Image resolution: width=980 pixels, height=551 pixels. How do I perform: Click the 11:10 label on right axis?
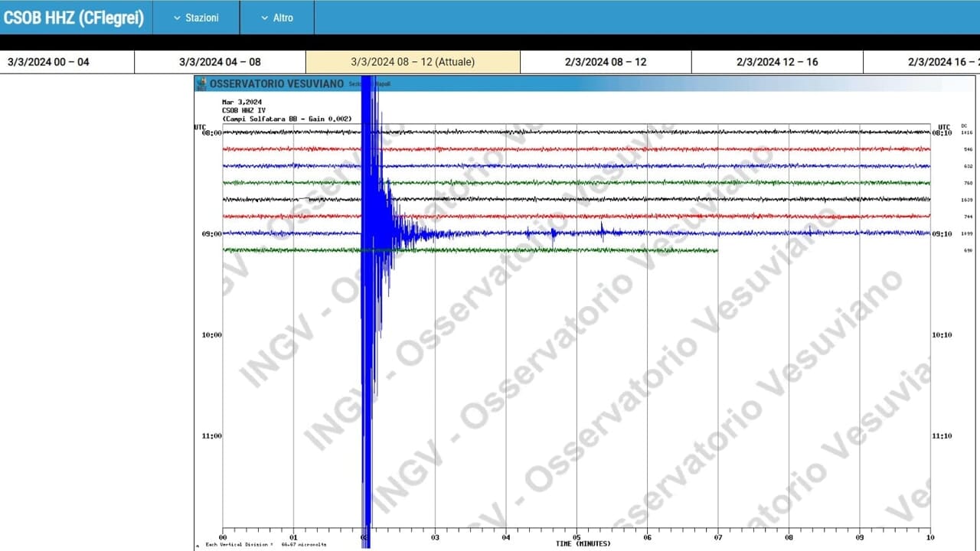tap(942, 435)
